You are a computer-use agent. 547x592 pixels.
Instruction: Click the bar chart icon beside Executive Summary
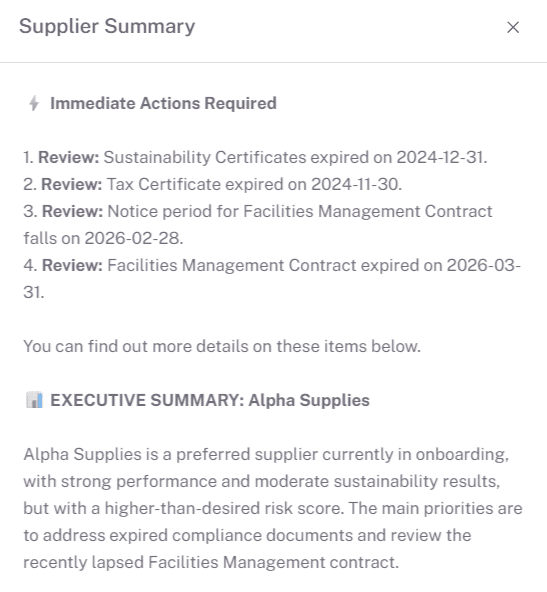point(34,400)
